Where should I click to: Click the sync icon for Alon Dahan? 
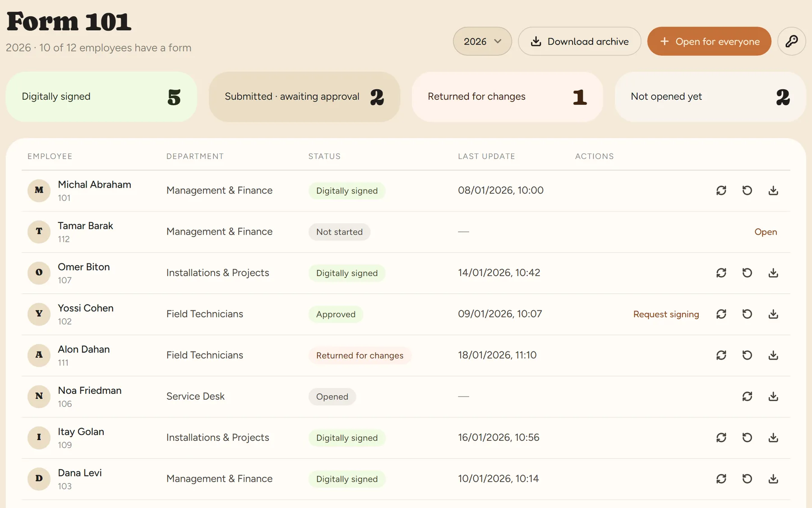tap(721, 355)
